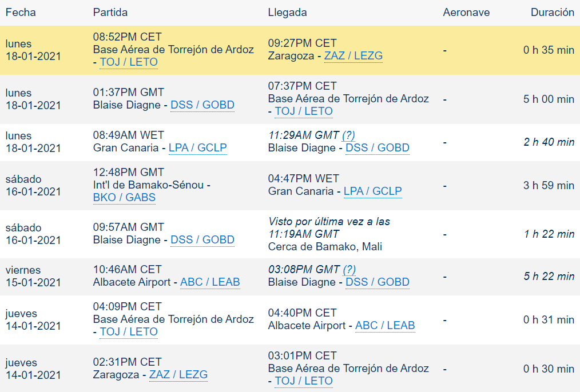Select the 'Cerca de Bamako, Mali' arrival text

pyautogui.click(x=325, y=247)
